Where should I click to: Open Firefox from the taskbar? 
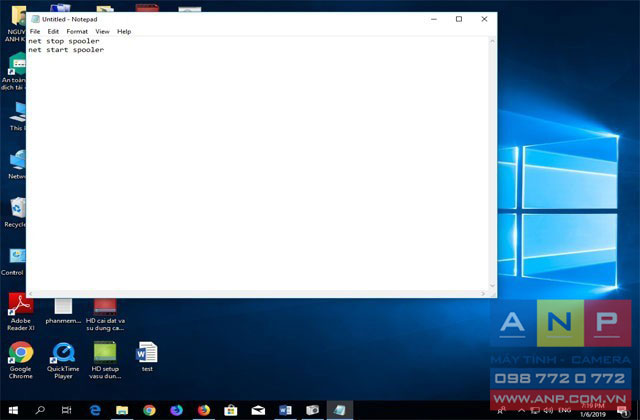(204, 410)
